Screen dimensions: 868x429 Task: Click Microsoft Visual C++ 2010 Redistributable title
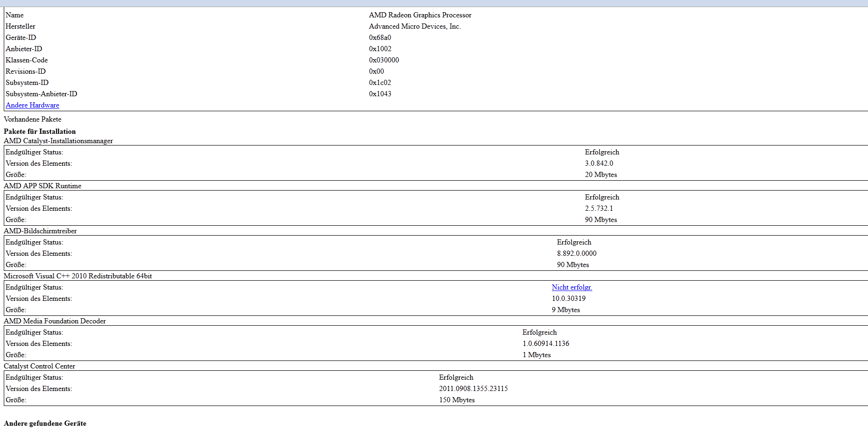(77, 276)
